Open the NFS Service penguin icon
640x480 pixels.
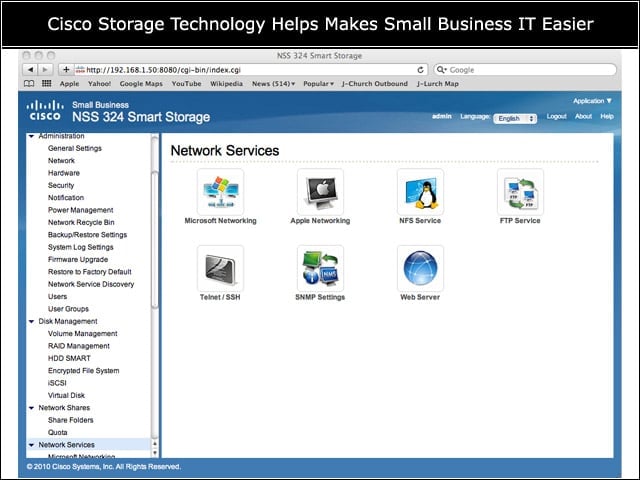[x=420, y=192]
